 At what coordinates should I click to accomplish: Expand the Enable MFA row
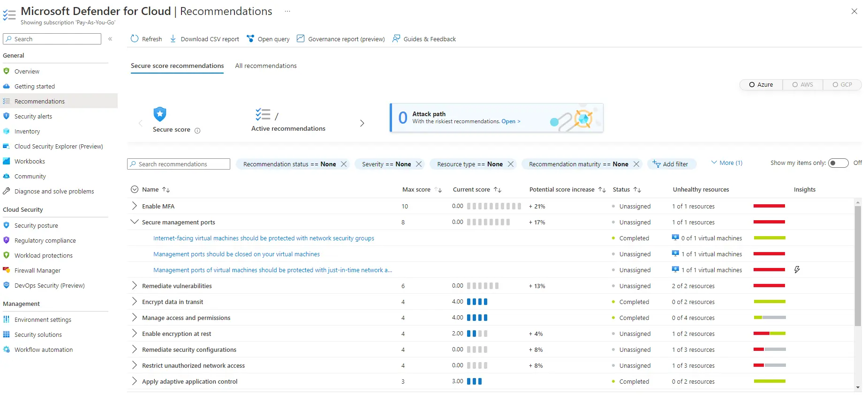coord(135,206)
